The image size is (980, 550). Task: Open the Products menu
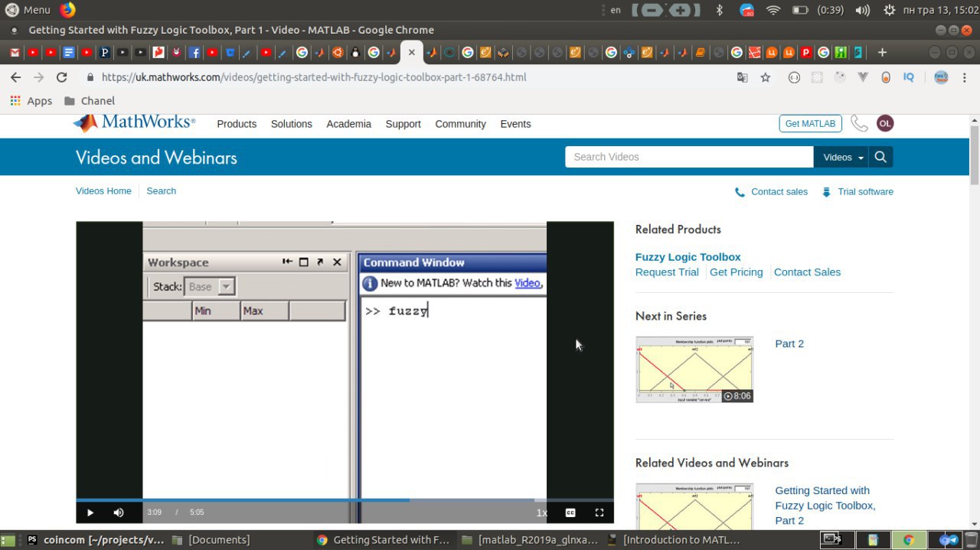point(237,124)
